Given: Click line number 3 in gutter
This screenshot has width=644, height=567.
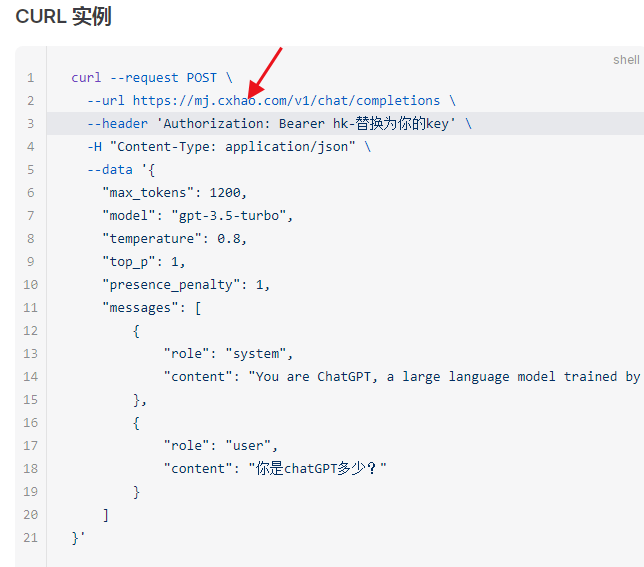Looking at the screenshot, I should click(31, 124).
